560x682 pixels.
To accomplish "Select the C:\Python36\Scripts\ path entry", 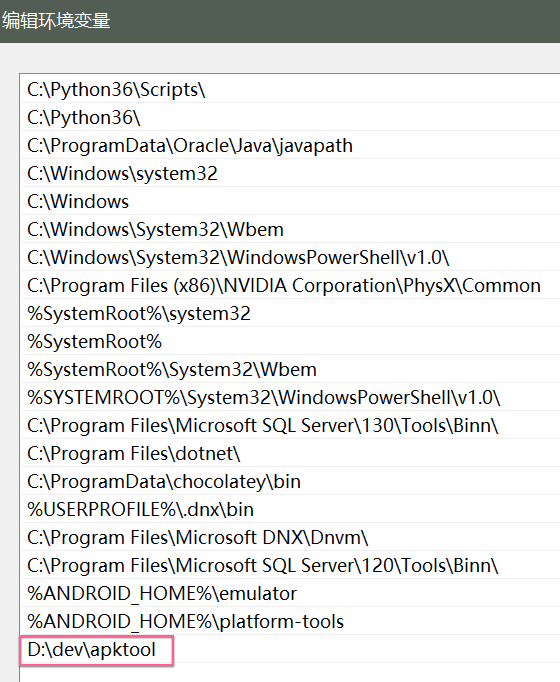I will coord(290,89).
